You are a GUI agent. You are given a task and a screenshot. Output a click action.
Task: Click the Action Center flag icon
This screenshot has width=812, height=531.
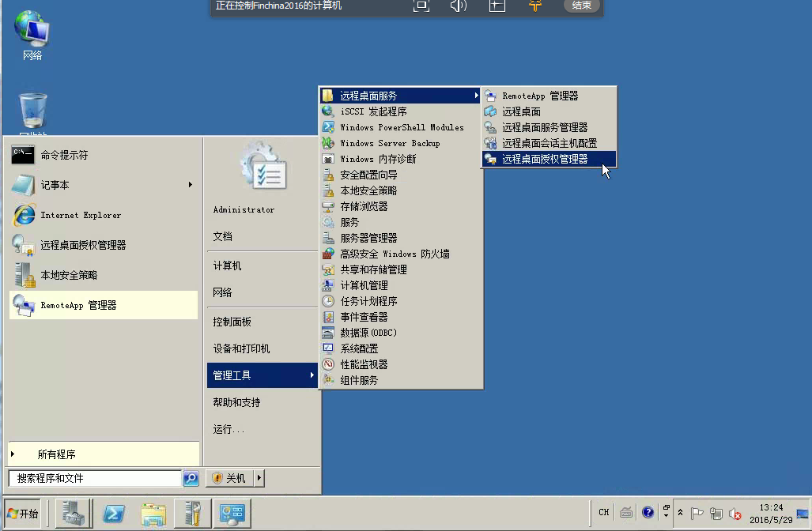697,514
